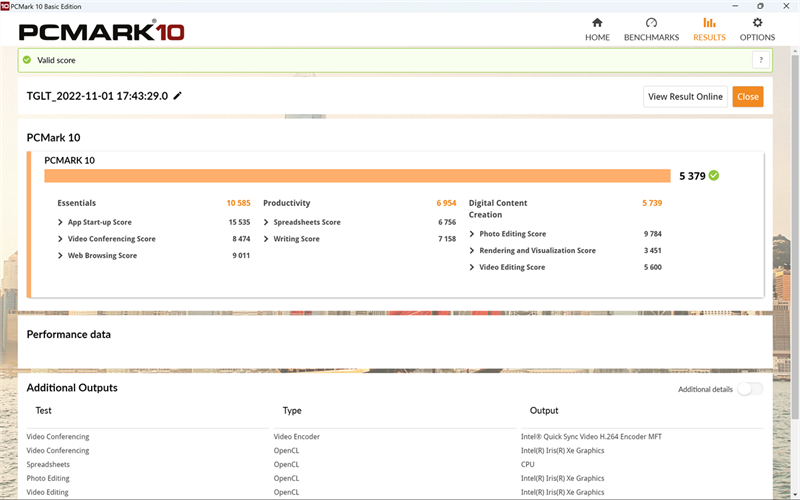Viewport: 800px width, 500px height.
Task: Click the valid score green checkmark
Action: click(x=27, y=60)
